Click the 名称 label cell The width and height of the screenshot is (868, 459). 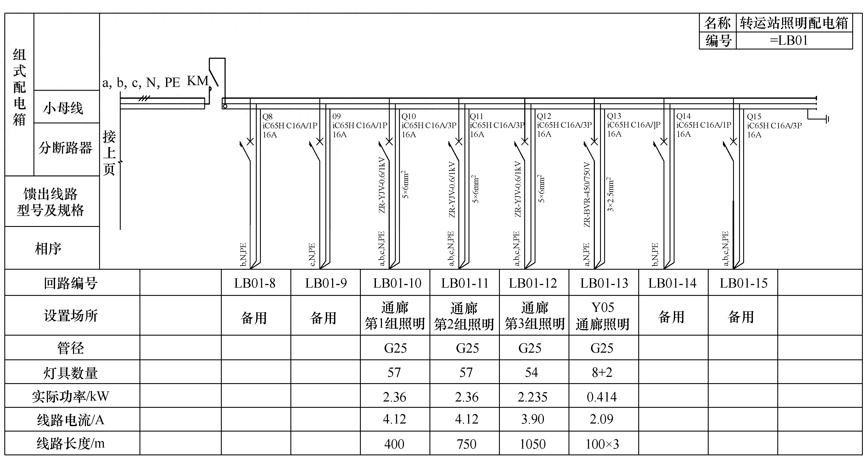point(717,23)
